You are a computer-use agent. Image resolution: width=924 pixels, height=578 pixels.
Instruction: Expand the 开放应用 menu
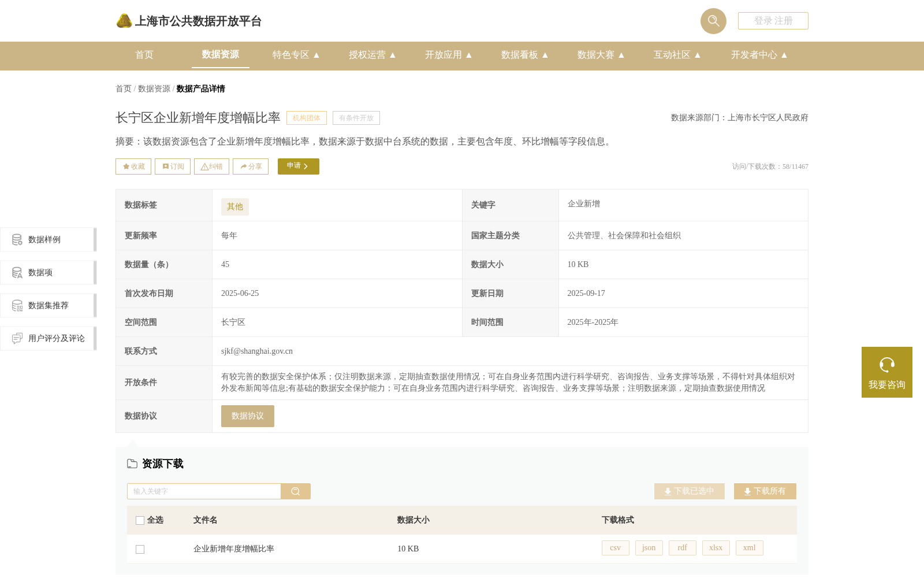coord(449,55)
